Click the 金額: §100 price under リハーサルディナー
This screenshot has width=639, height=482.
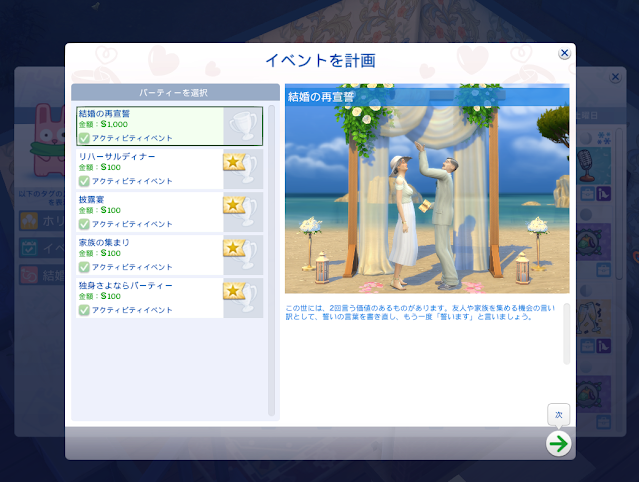tap(99, 167)
